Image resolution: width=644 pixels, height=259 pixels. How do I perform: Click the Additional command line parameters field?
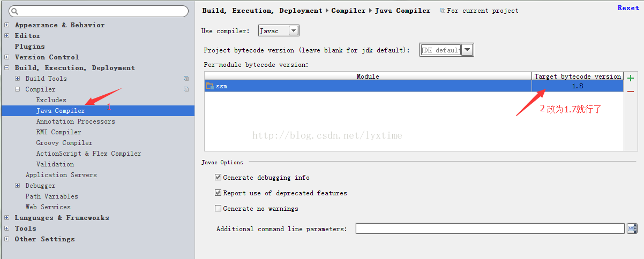coord(490,228)
